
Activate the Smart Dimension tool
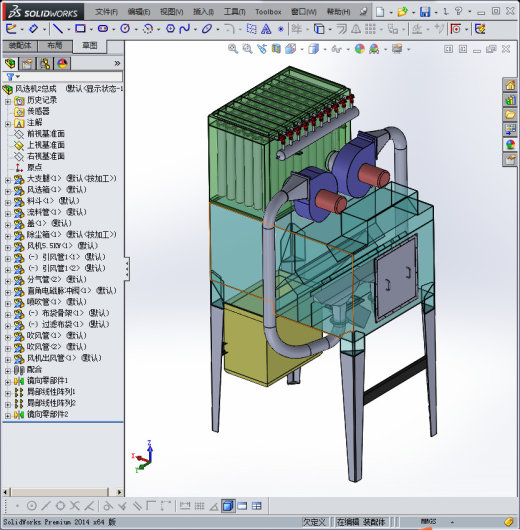pyautogui.click(x=33, y=29)
